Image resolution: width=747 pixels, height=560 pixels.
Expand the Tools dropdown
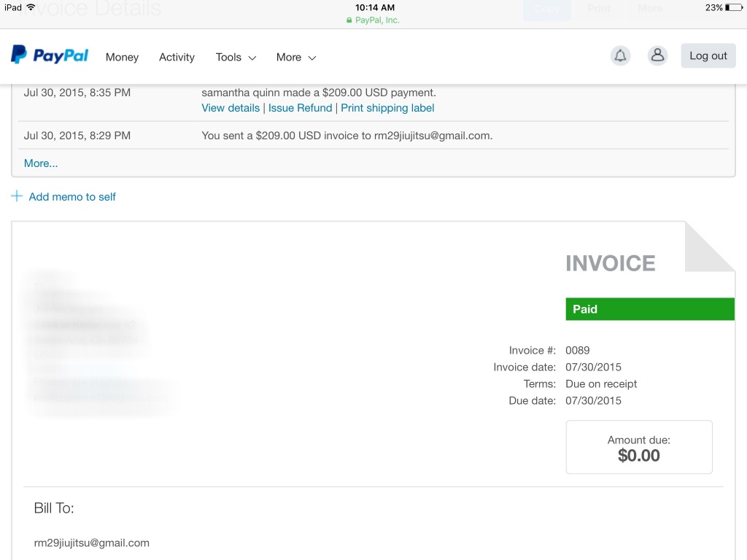point(236,57)
